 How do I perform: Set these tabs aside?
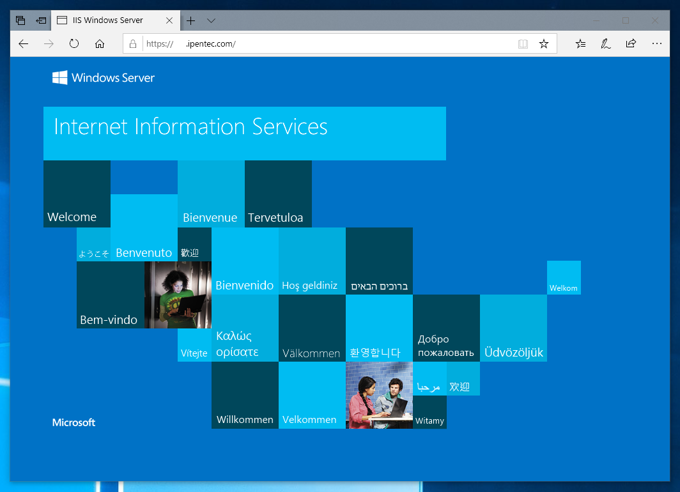(41, 20)
